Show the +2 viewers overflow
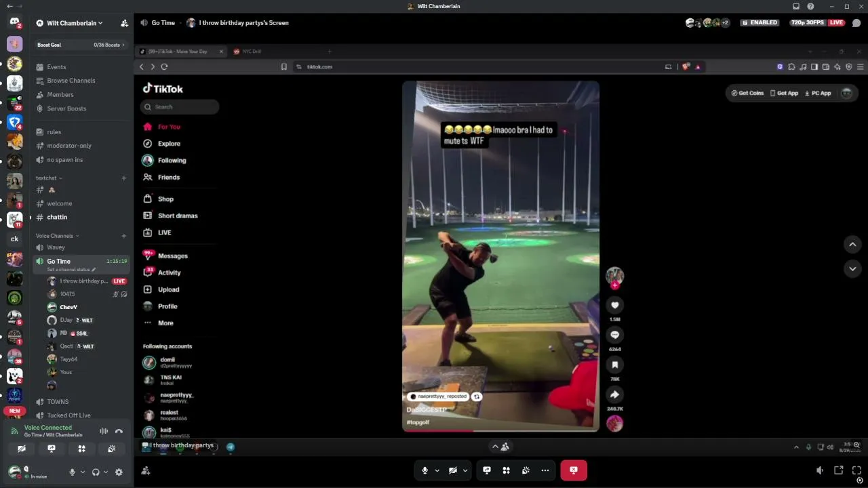This screenshot has height=488, width=868. pos(725,22)
